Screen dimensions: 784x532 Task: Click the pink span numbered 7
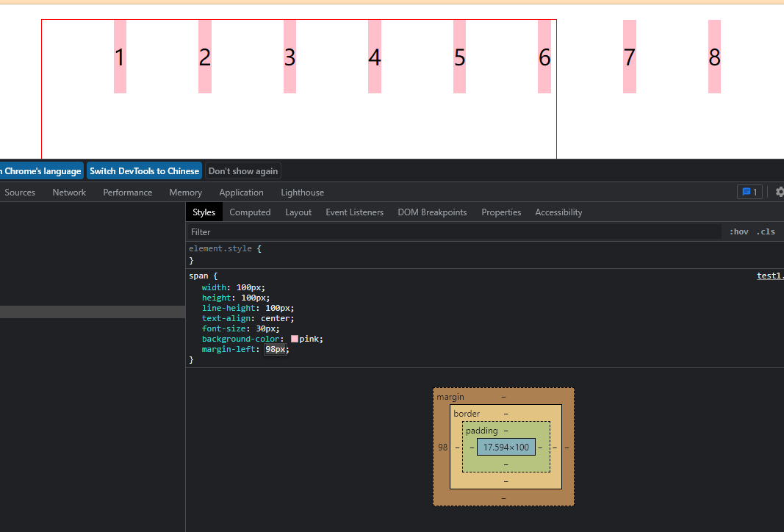(x=630, y=57)
